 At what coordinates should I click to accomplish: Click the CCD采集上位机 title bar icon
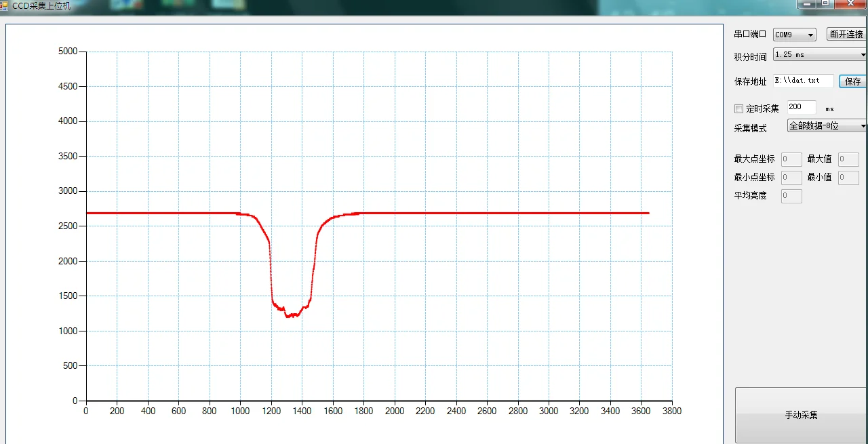[x=5, y=5]
